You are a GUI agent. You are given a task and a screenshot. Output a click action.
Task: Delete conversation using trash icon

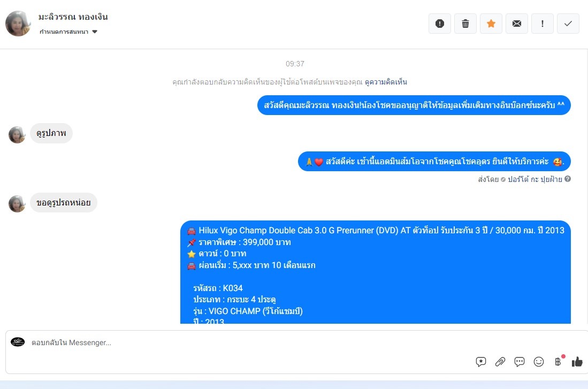coord(465,24)
